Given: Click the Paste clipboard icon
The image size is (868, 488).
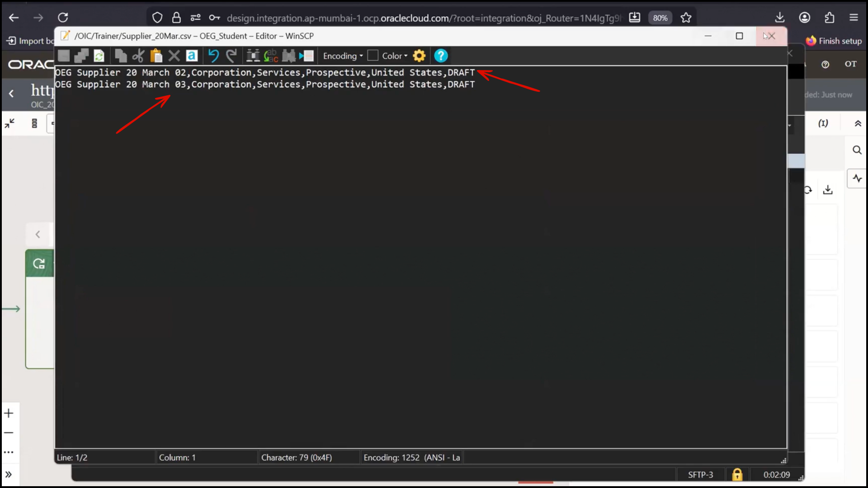Looking at the screenshot, I should coord(156,56).
